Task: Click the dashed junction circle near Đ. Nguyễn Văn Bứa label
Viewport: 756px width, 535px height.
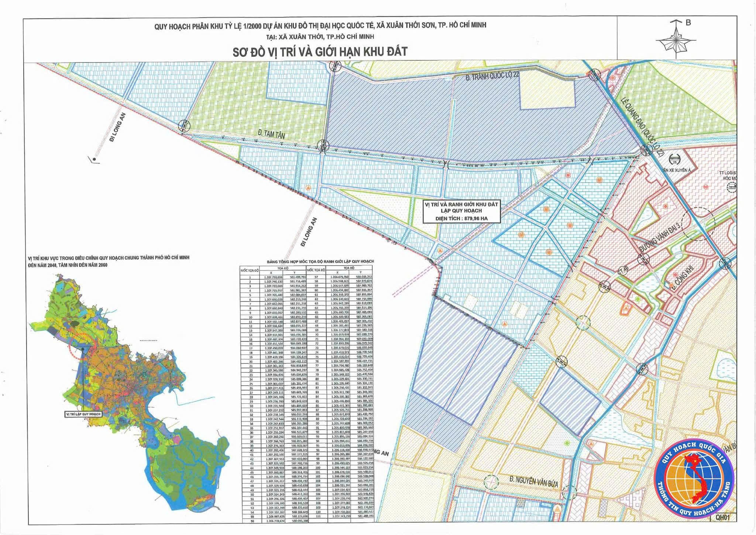Action: pyautogui.click(x=491, y=482)
